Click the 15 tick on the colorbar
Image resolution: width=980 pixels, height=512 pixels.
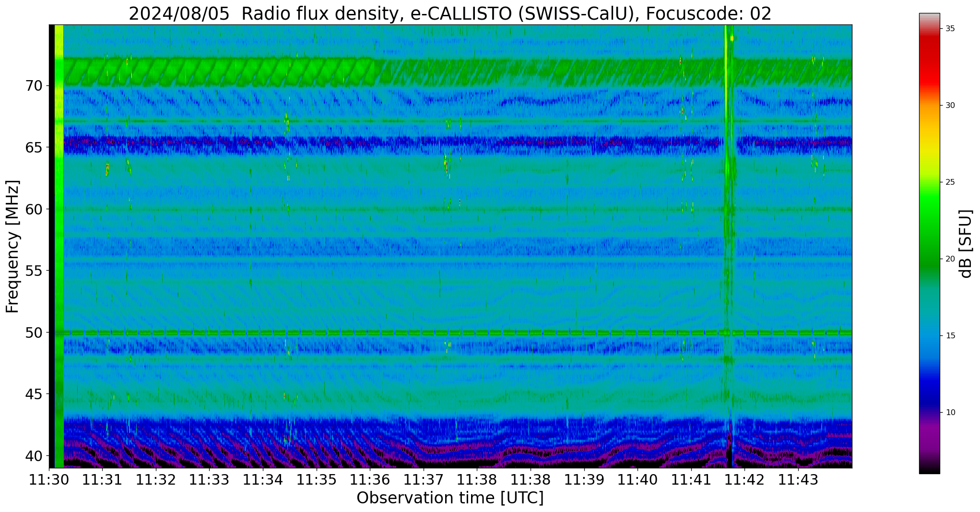951,336
